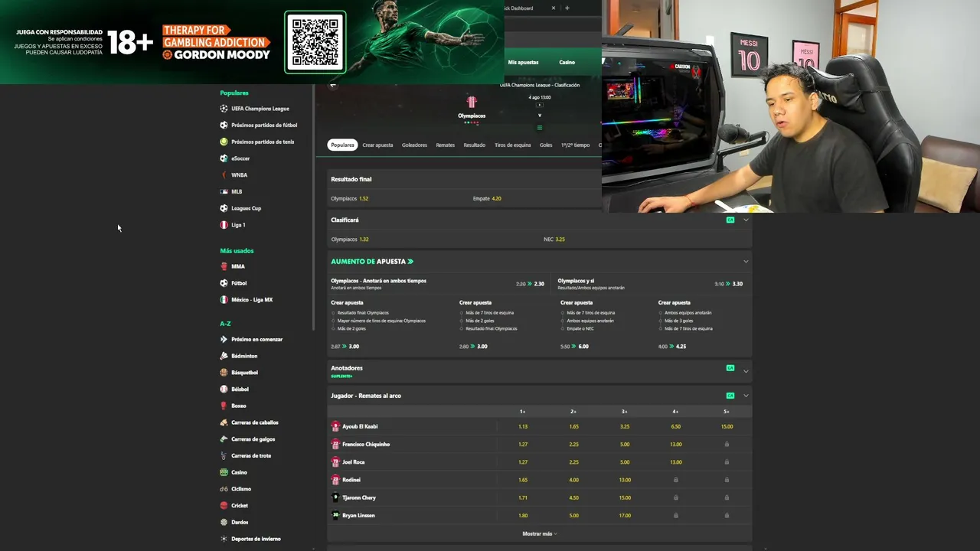Open the MLB logo icon

tap(224, 191)
